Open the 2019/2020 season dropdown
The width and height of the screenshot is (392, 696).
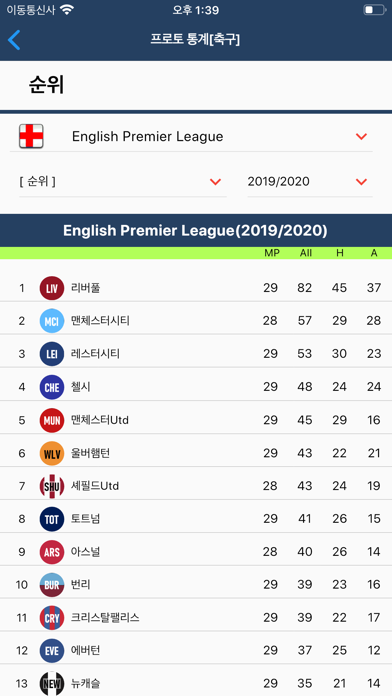310,182
